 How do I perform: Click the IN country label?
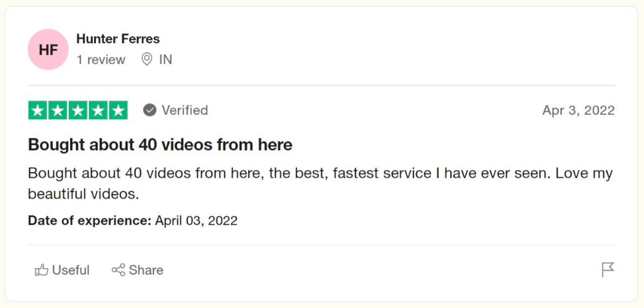(x=166, y=59)
